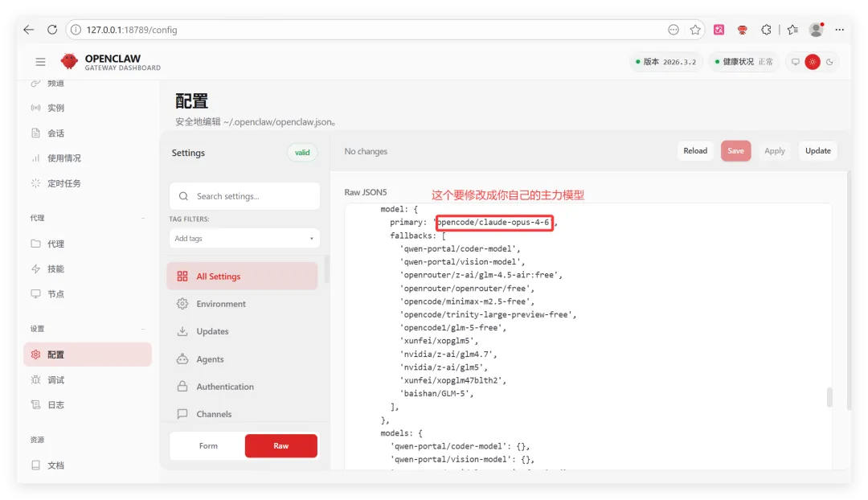Click the Save button

tap(735, 150)
